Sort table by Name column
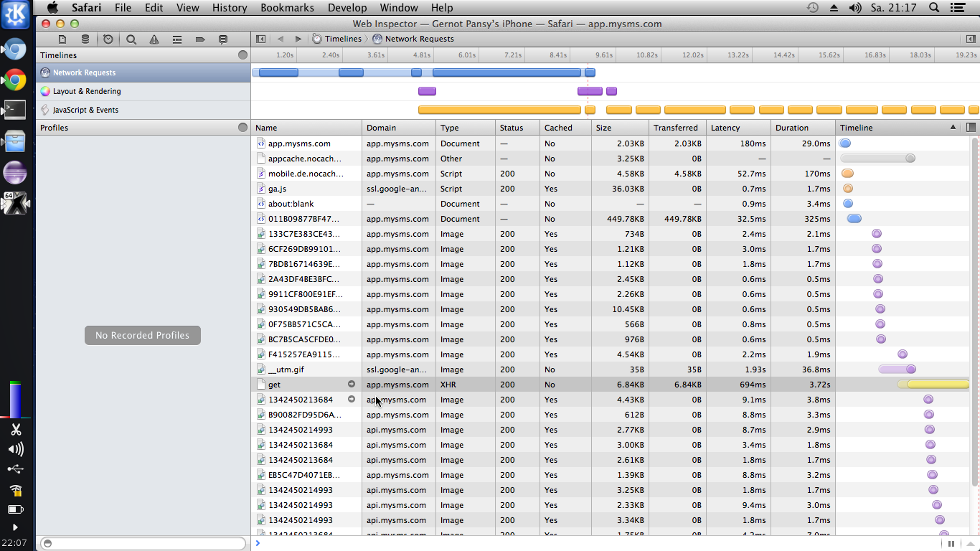 click(306, 128)
